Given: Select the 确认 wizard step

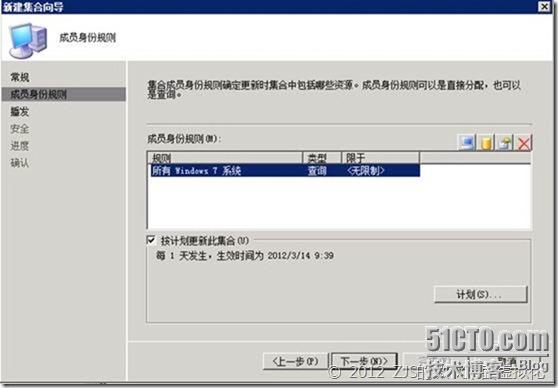Looking at the screenshot, I should point(20,163).
